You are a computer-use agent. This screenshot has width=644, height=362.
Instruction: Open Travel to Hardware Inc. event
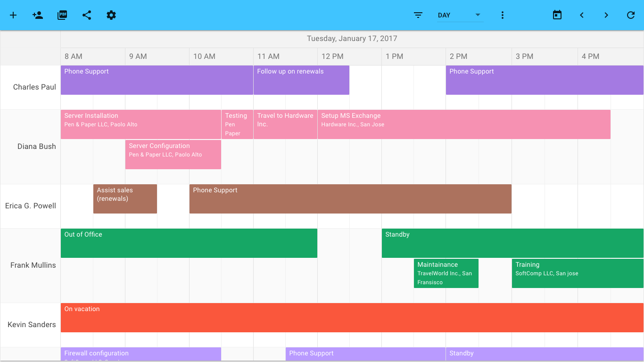coord(285,124)
